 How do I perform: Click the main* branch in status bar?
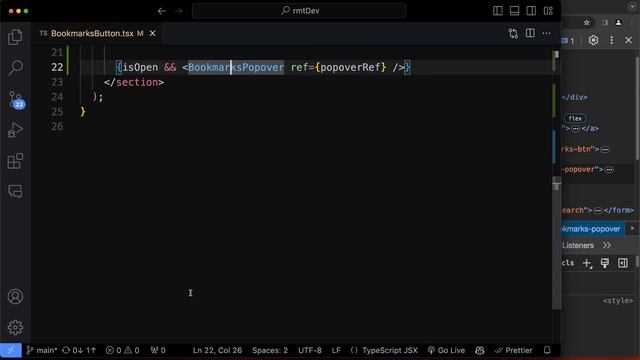(x=42, y=350)
